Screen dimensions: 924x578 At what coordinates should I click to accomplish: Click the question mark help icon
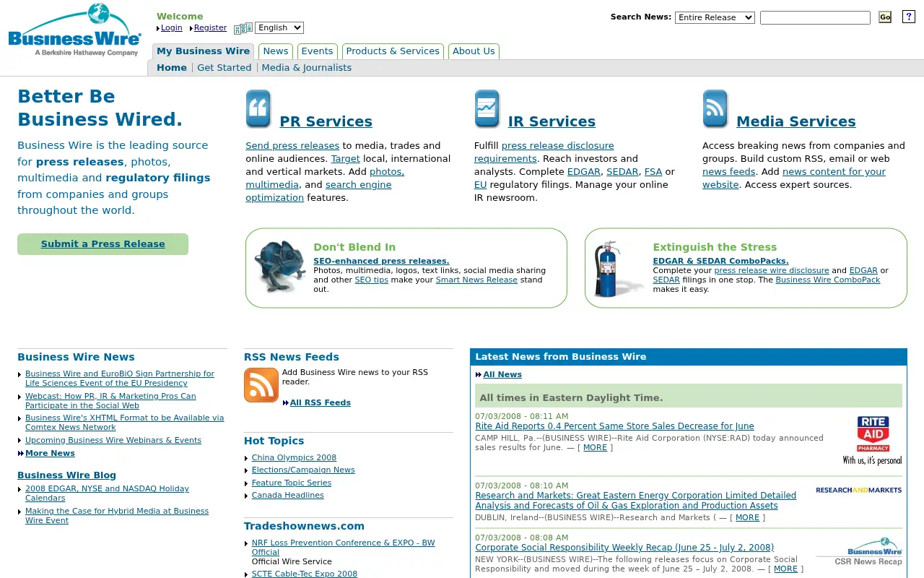909,17
